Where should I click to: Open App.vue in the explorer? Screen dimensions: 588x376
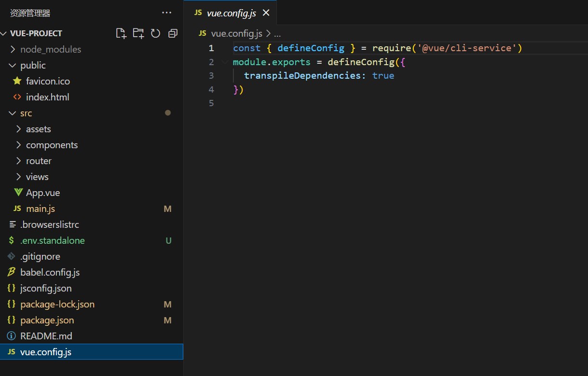43,193
